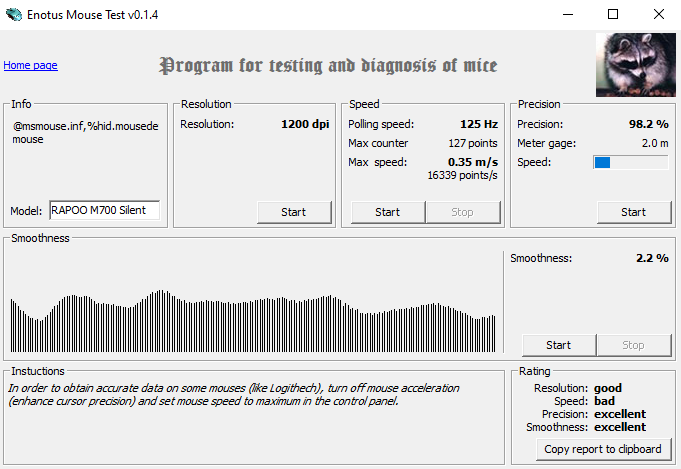Click the 16339 points/s value
Viewport: 681px width, 469px height.
click(x=463, y=175)
